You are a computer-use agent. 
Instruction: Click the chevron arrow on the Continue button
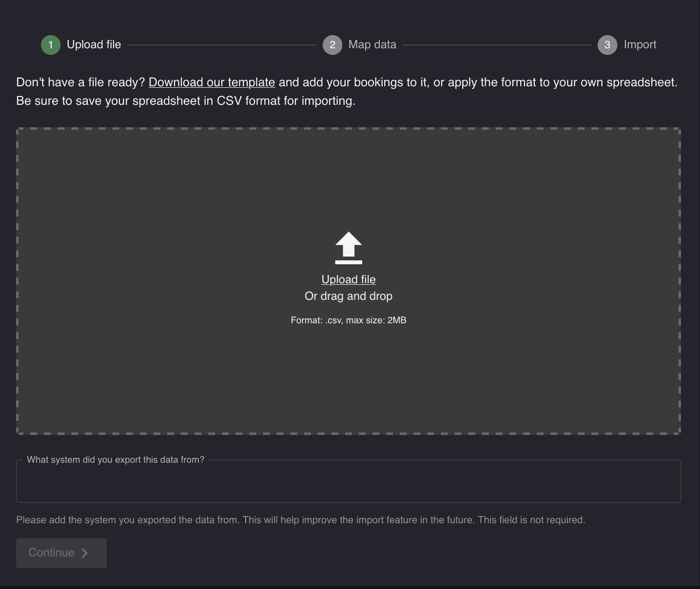[x=85, y=553]
